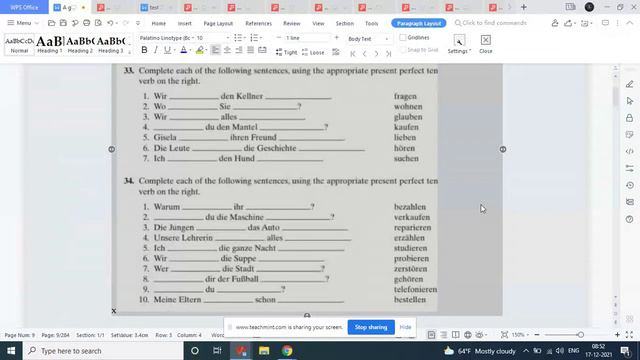Decrease line spacing with minus
This screenshot has width=640, height=360.
pos(279,38)
